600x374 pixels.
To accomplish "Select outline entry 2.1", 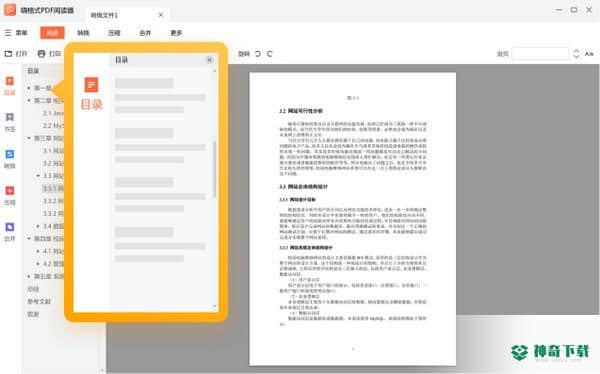I will tap(53, 113).
